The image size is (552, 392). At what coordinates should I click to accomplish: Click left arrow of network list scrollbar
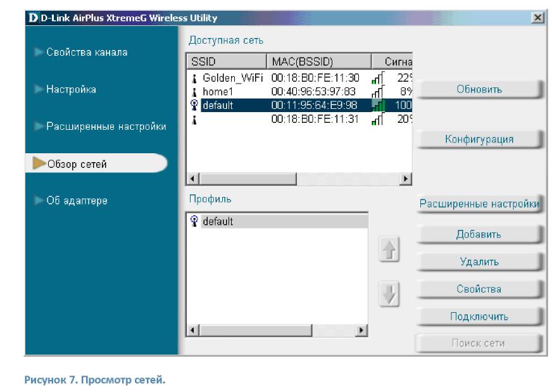click(x=192, y=179)
